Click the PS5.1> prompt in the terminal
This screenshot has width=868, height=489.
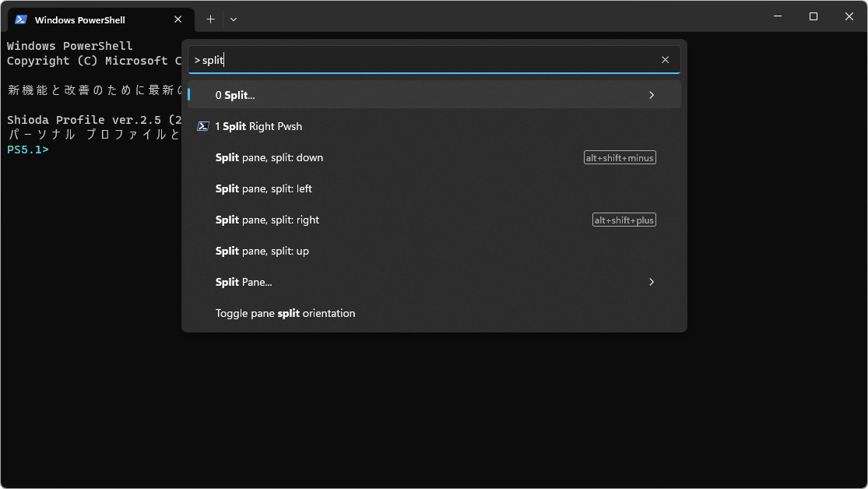click(x=28, y=150)
